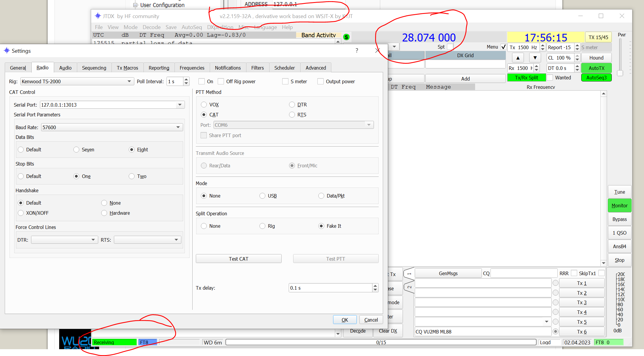Select Hardware handshake option
The height and width of the screenshot is (356, 644).
tap(104, 213)
